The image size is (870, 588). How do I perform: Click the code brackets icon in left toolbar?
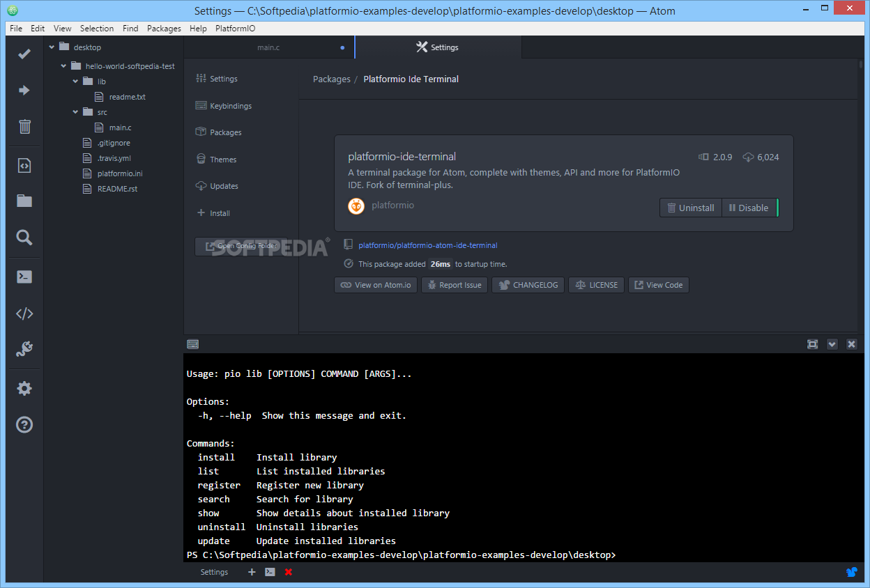click(24, 313)
